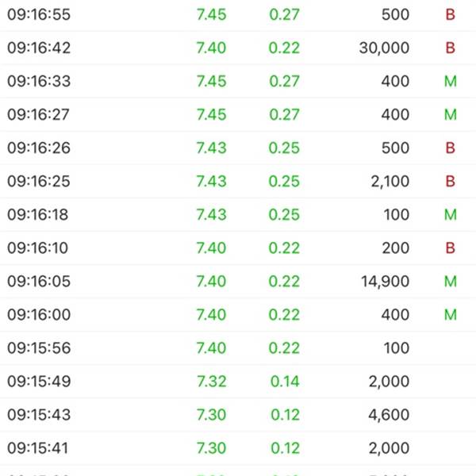
Task: Click price 7.32 at 09:15:49
Action: 211,382
